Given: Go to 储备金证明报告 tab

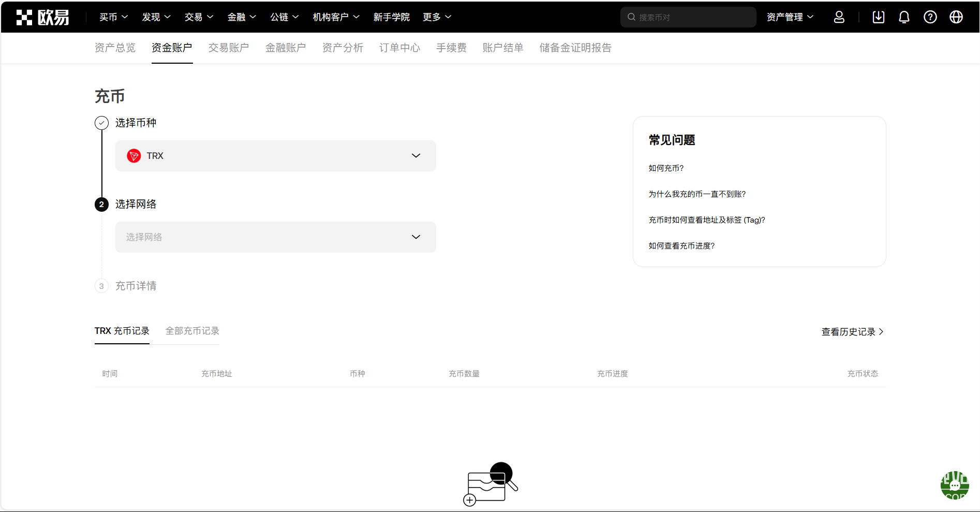Looking at the screenshot, I should [575, 48].
